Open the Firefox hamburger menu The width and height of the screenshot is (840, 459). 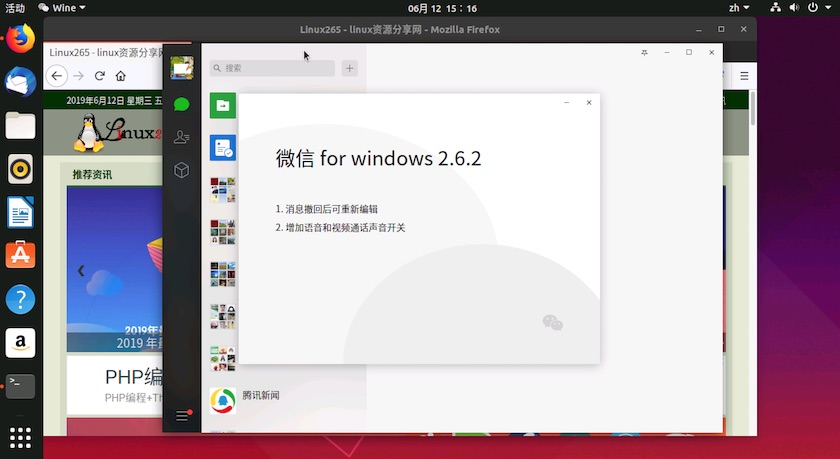[744, 76]
